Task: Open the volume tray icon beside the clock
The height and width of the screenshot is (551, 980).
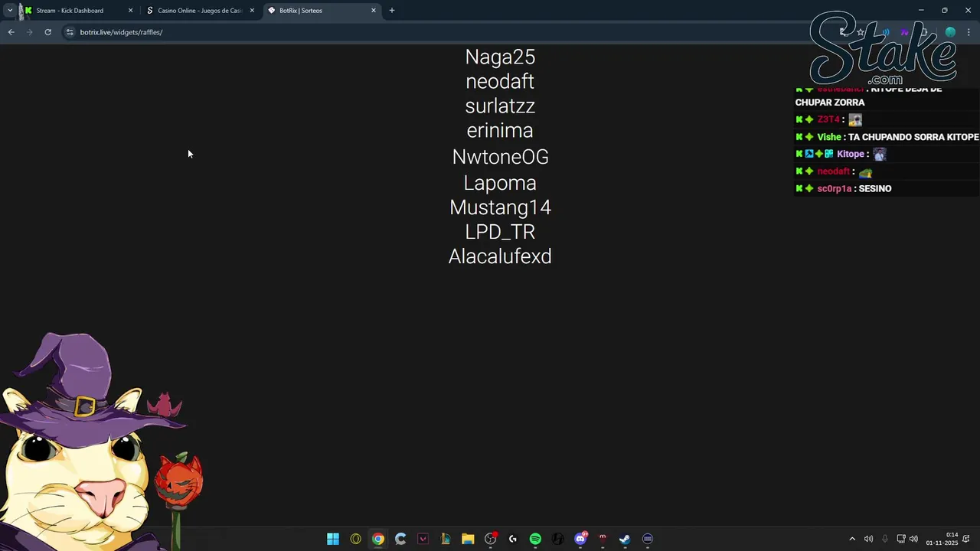Action: [x=913, y=539]
